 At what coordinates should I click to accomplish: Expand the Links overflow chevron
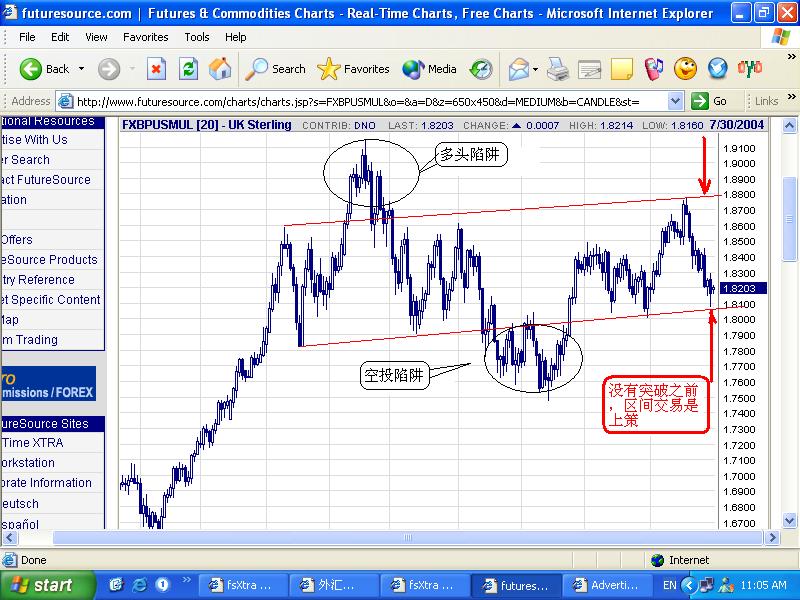791,96
